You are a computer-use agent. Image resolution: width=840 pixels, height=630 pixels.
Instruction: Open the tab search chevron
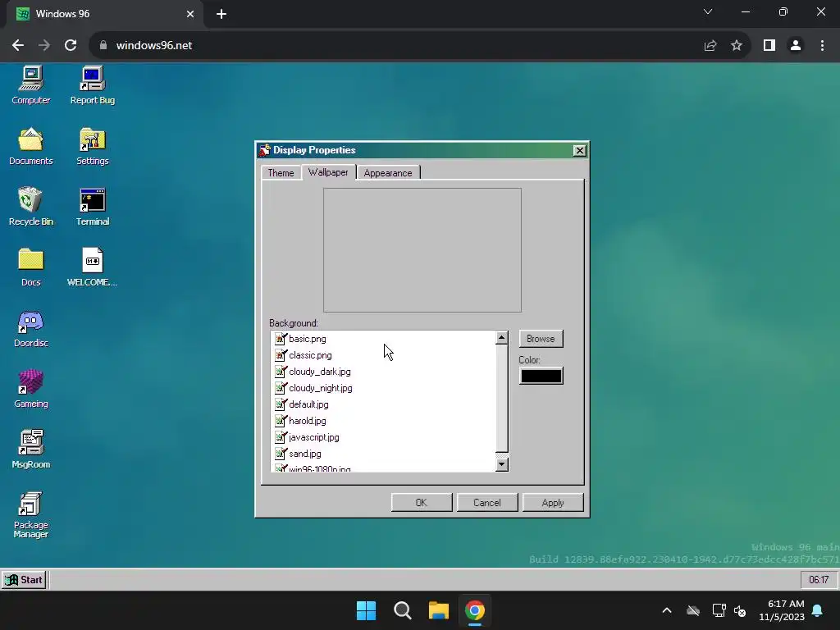[x=708, y=11]
